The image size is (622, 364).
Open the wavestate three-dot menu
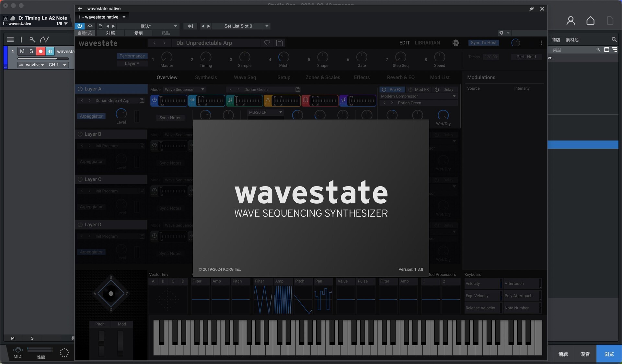pos(541,43)
